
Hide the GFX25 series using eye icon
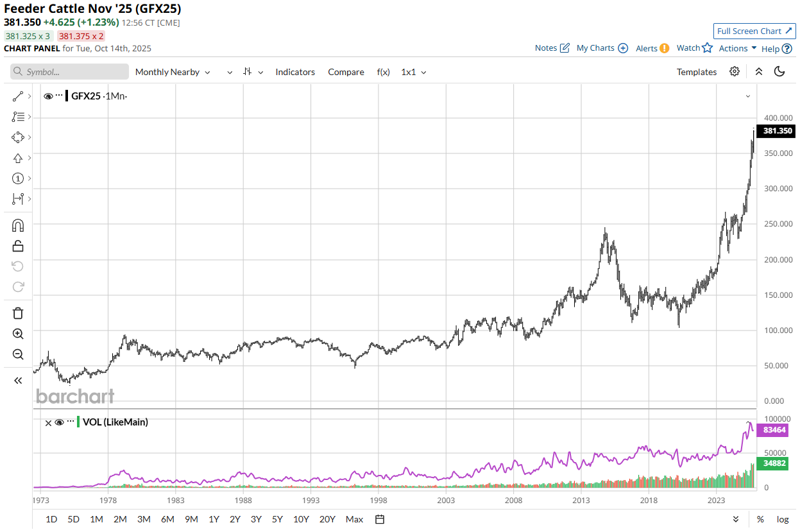[x=48, y=96]
